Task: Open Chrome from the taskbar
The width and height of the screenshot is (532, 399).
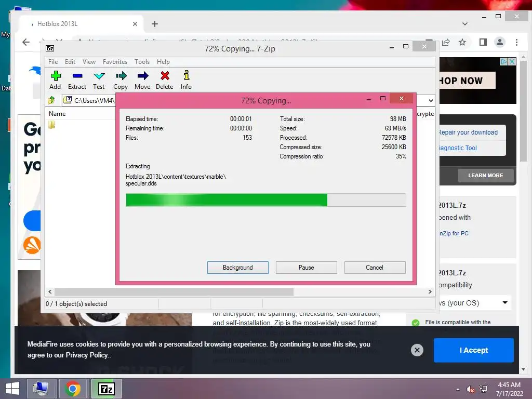Action: tap(73, 389)
